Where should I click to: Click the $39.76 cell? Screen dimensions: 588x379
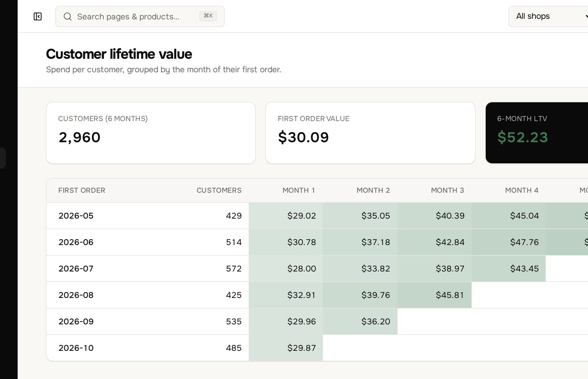[x=360, y=295]
